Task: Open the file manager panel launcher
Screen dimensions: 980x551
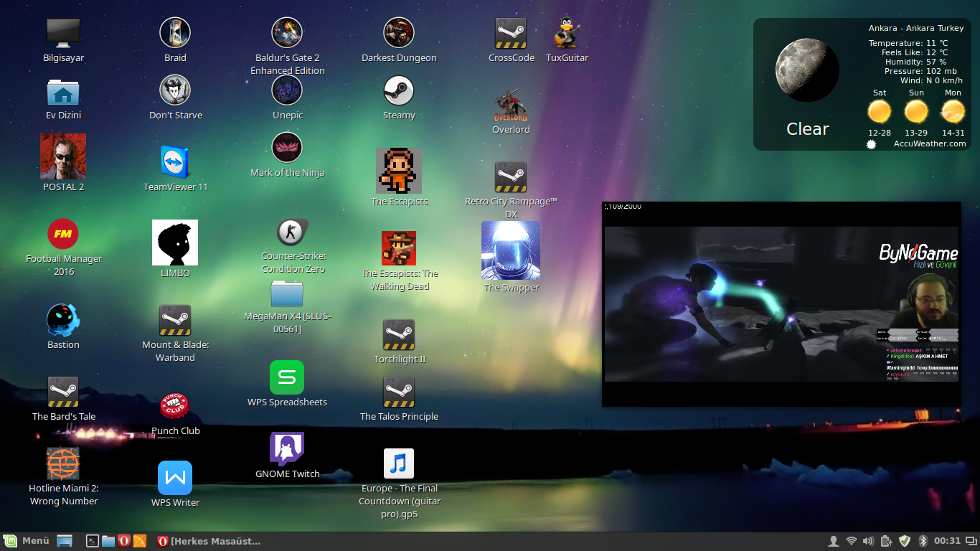Action: click(108, 541)
